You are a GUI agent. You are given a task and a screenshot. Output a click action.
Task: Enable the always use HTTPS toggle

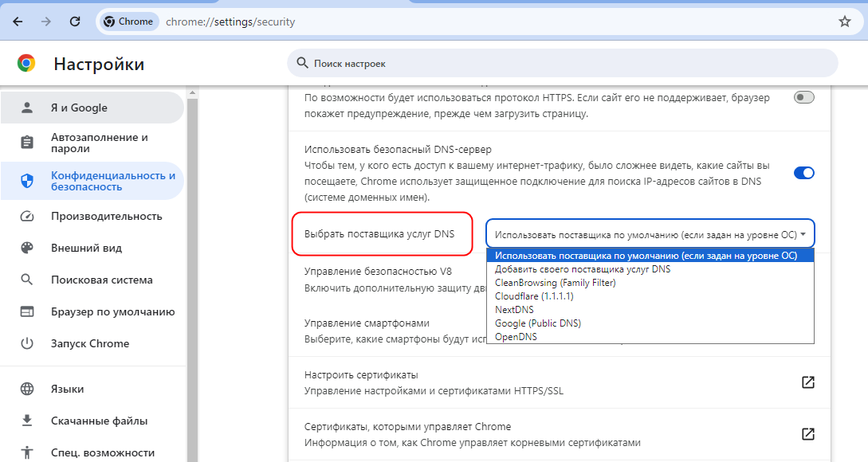click(x=803, y=97)
